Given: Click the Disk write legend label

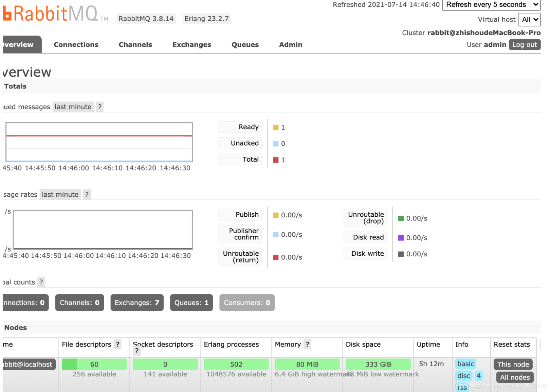Looking at the screenshot, I should [365, 254].
